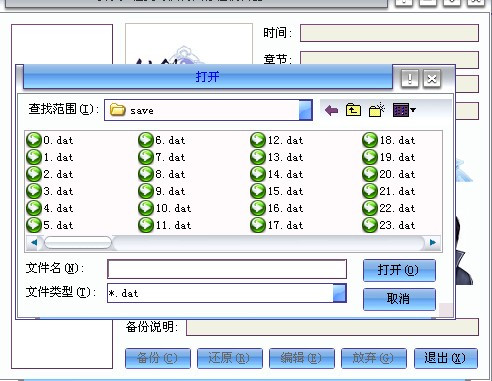Close the 打开 dialog
The width and height of the screenshot is (492, 381).
click(432, 79)
